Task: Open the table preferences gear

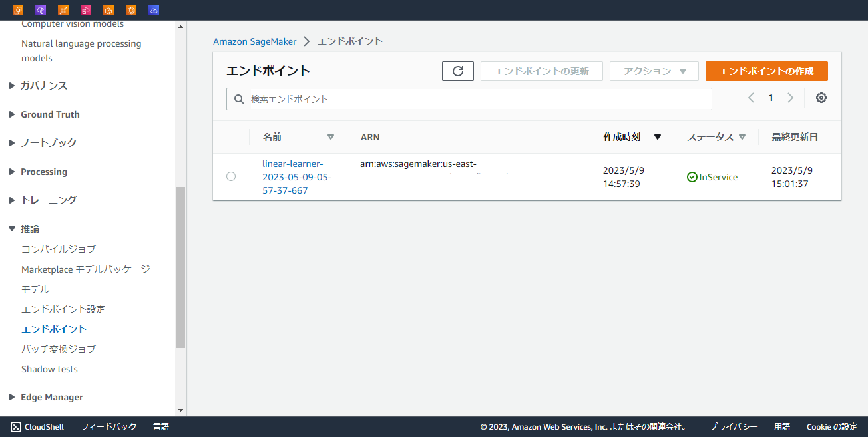Action: tap(821, 98)
